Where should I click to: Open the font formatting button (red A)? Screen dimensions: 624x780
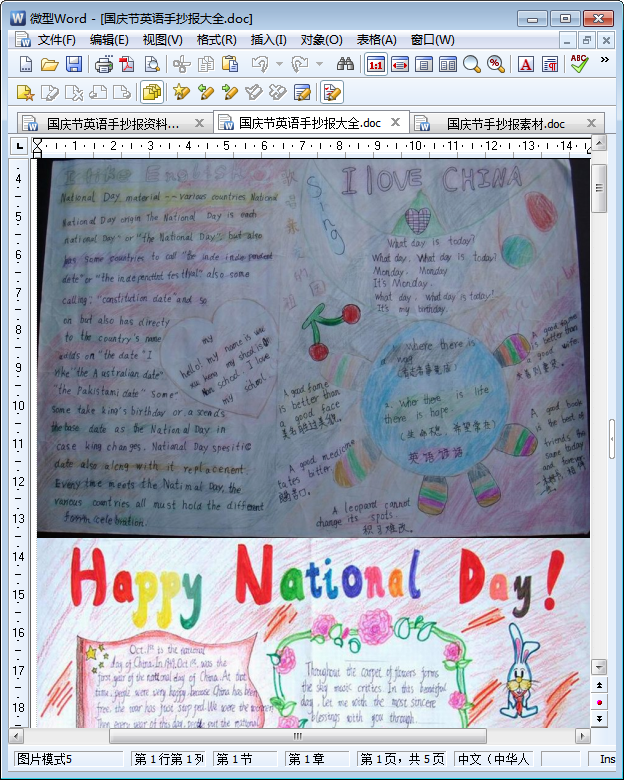pos(526,64)
